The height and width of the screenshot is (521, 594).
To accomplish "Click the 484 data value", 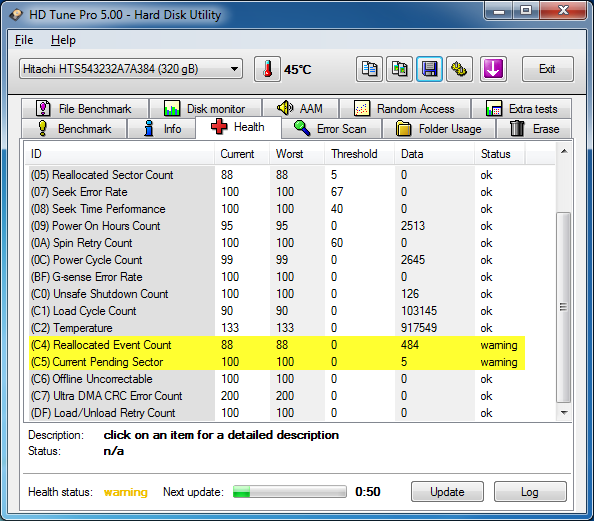I will tap(410, 345).
